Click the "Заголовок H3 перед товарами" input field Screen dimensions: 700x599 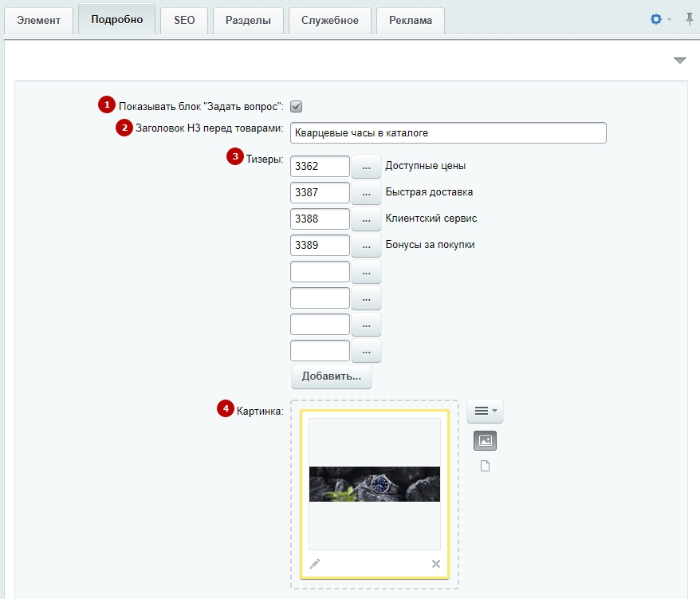[448, 132]
